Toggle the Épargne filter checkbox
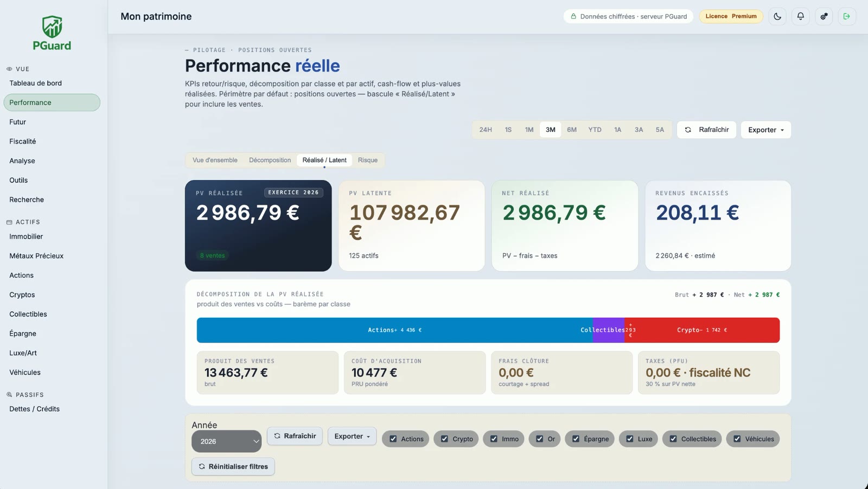The height and width of the screenshot is (489, 868). (576, 439)
